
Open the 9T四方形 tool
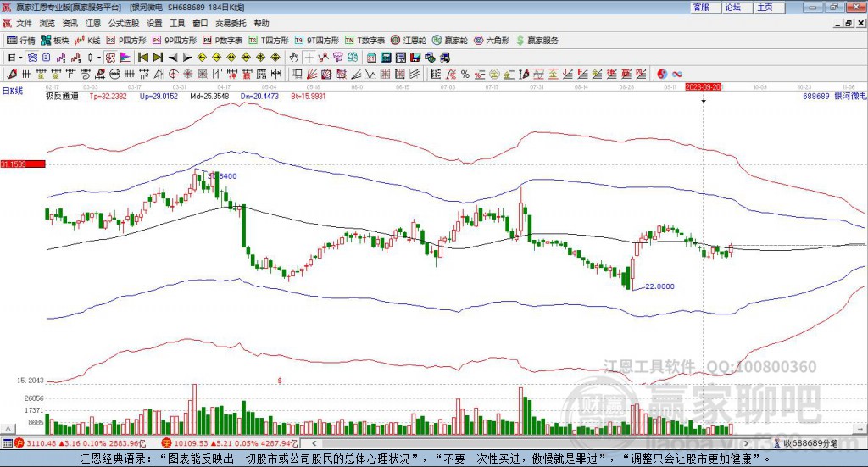point(317,41)
